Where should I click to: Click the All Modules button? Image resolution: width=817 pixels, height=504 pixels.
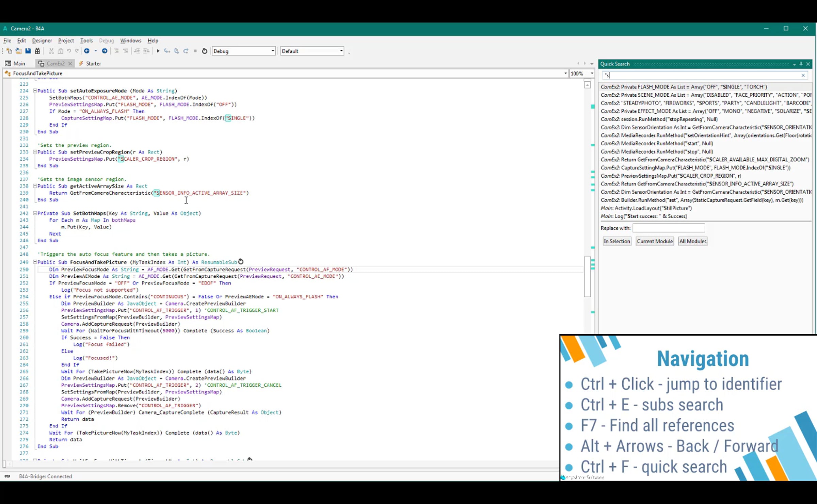pyautogui.click(x=692, y=241)
